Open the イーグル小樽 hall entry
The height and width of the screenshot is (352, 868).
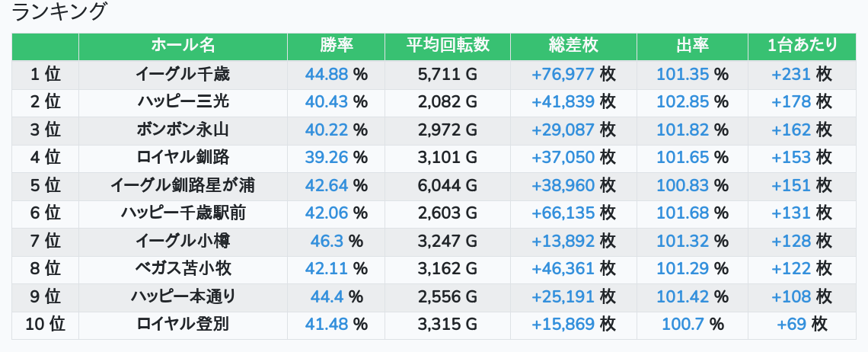click(x=183, y=241)
